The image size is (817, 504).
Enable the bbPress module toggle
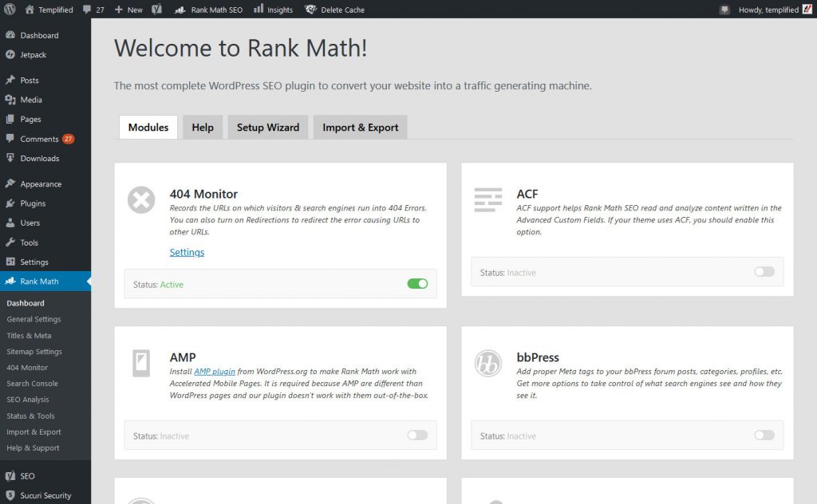[764, 435]
